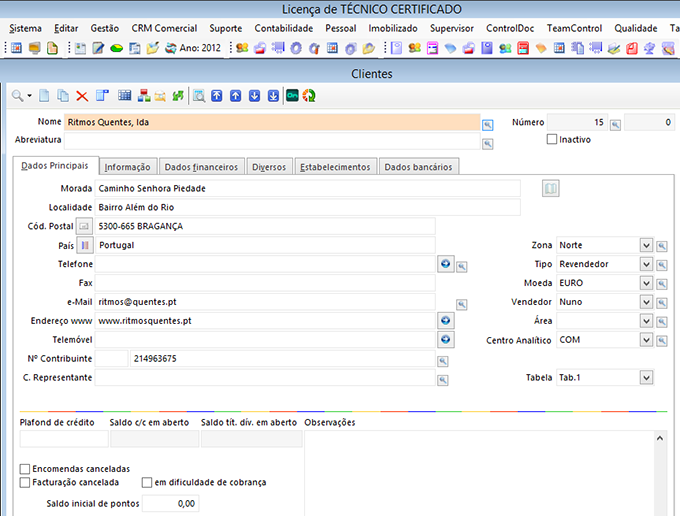
Task: Tick the Encomendas canceladas checkbox
Action: (25, 469)
